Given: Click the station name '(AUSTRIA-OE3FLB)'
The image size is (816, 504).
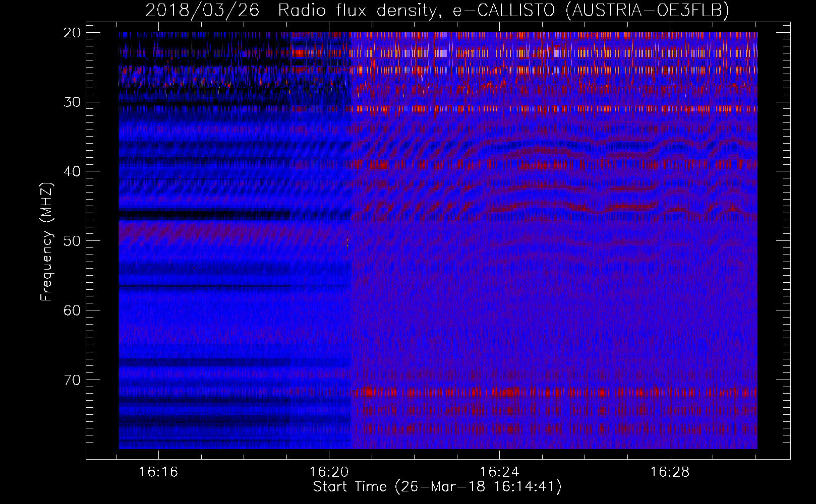Looking at the screenshot, I should [x=648, y=11].
